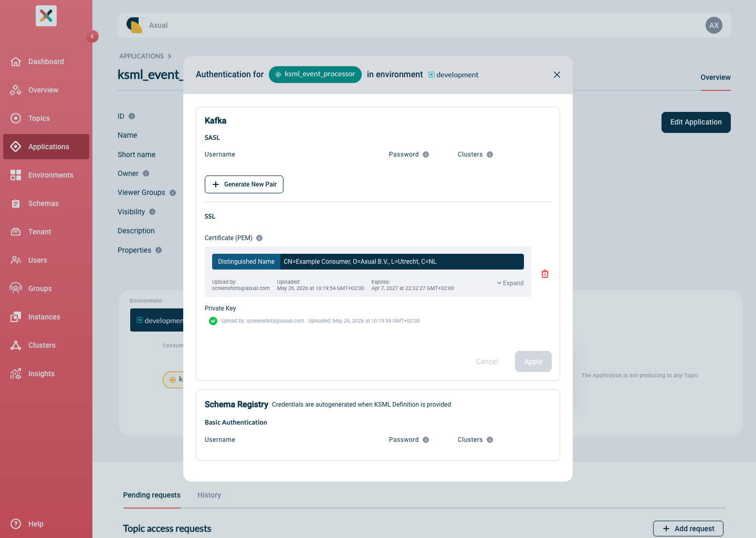The height and width of the screenshot is (538, 756).
Task: Switch to the Overview tab
Action: (716, 78)
